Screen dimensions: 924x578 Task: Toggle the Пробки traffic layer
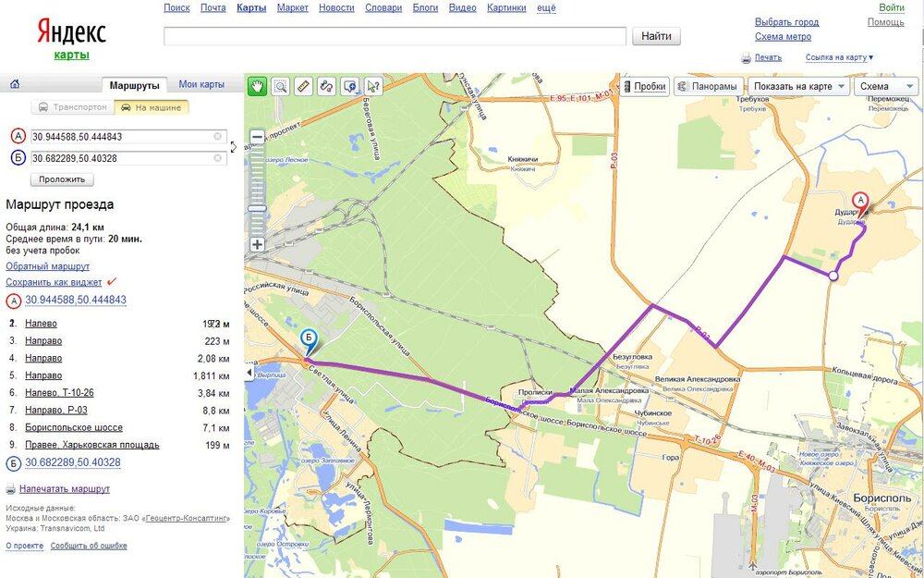(x=645, y=86)
